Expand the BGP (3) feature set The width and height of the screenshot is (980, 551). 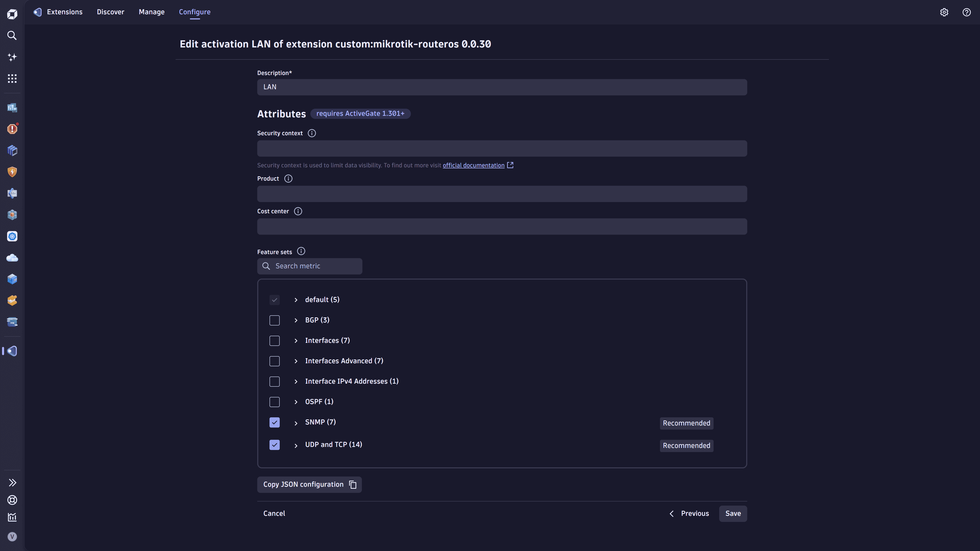(x=296, y=320)
